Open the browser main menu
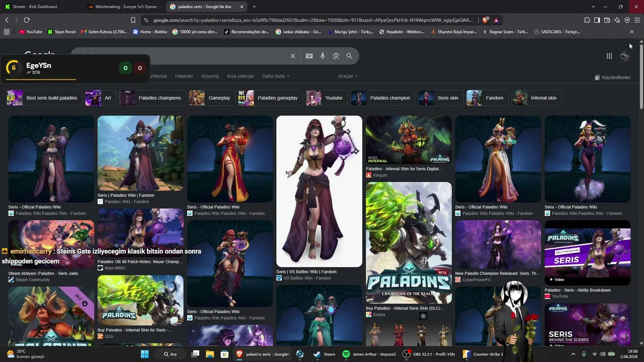Screen dimensions: 644x362 (x=637, y=20)
